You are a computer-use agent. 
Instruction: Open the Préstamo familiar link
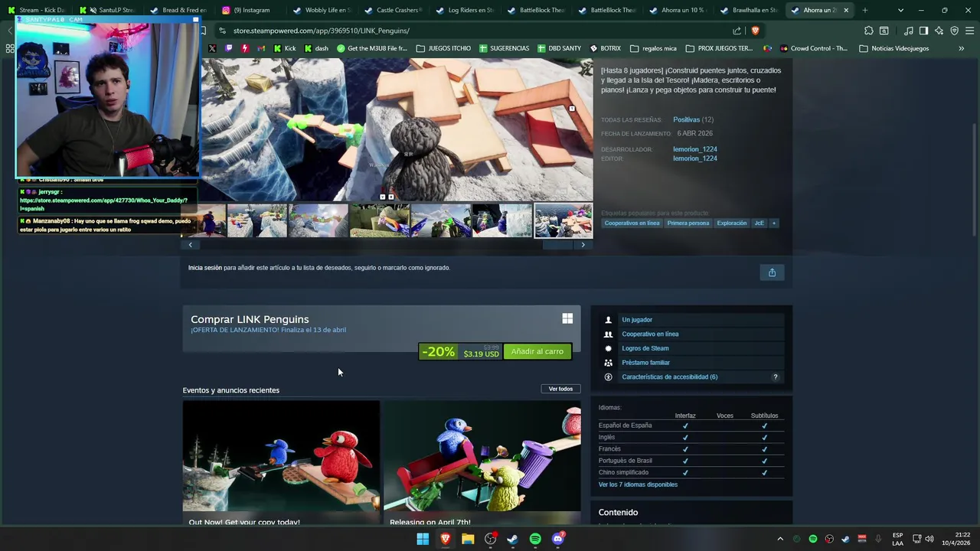(x=646, y=363)
